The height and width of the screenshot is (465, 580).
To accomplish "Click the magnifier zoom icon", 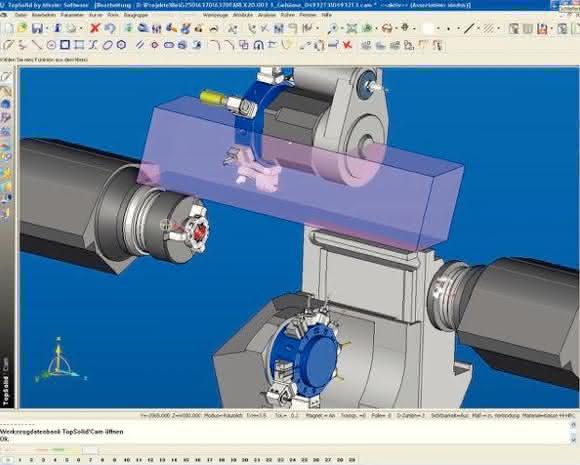I will click(333, 28).
